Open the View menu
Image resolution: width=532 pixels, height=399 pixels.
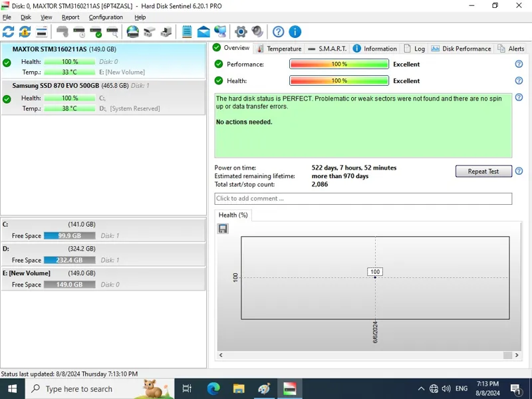pyautogui.click(x=47, y=17)
